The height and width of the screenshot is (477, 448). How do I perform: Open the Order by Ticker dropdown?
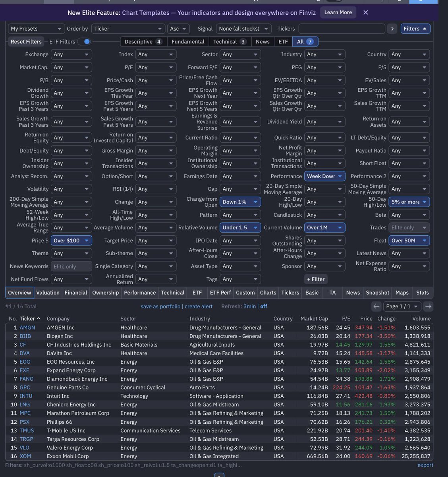(128, 29)
